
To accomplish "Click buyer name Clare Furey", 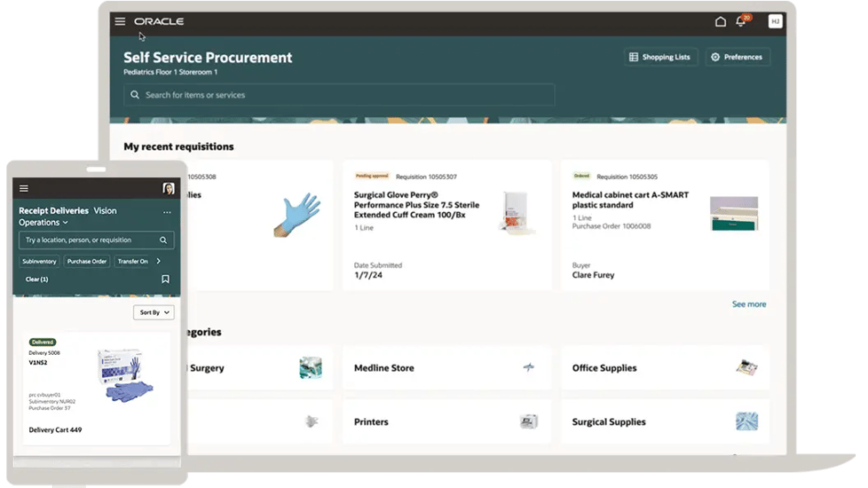I will 593,275.
